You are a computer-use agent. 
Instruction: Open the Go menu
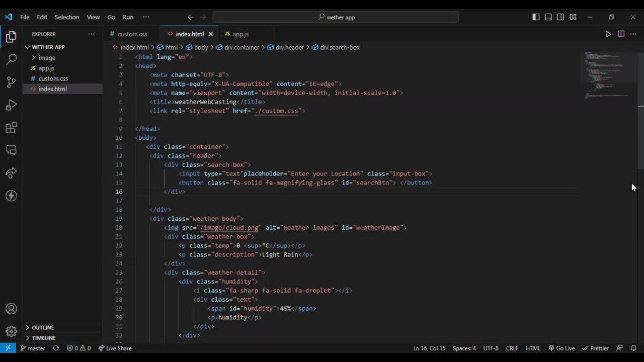pyautogui.click(x=111, y=17)
